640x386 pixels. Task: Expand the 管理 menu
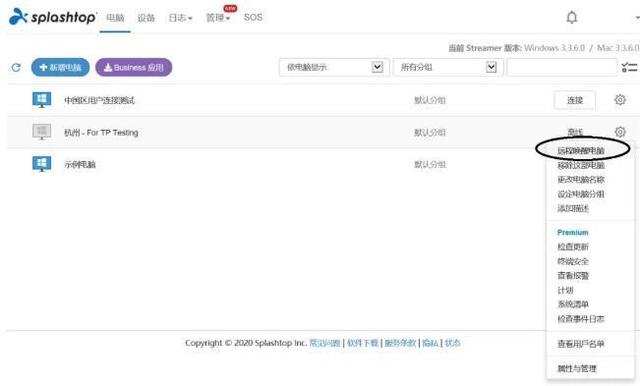(x=218, y=18)
